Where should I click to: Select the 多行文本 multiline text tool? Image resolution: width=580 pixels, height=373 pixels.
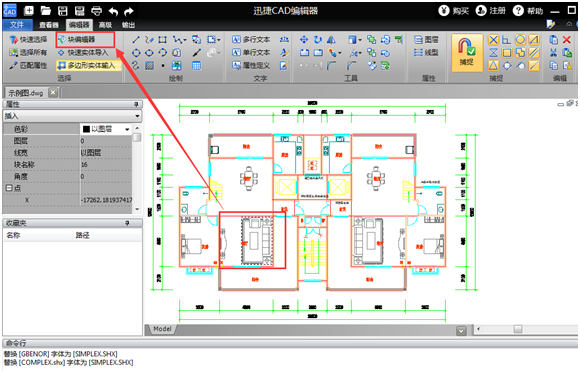pyautogui.click(x=251, y=40)
